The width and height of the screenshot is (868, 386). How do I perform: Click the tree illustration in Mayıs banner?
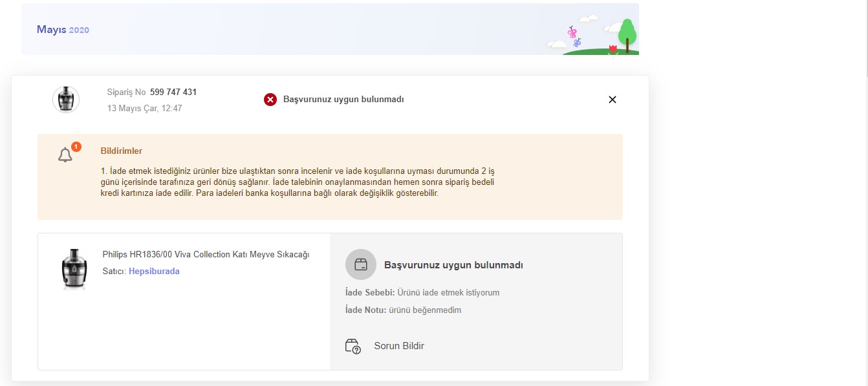pyautogui.click(x=626, y=35)
